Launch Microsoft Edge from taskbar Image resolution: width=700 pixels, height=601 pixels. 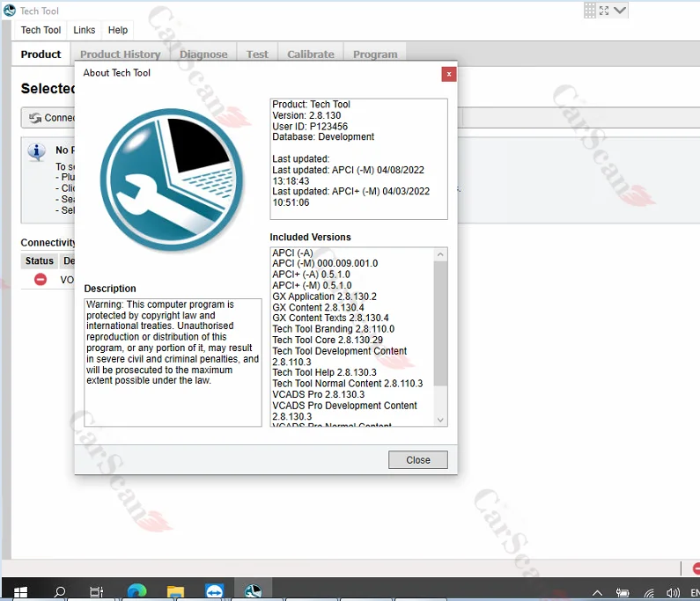coord(136,591)
